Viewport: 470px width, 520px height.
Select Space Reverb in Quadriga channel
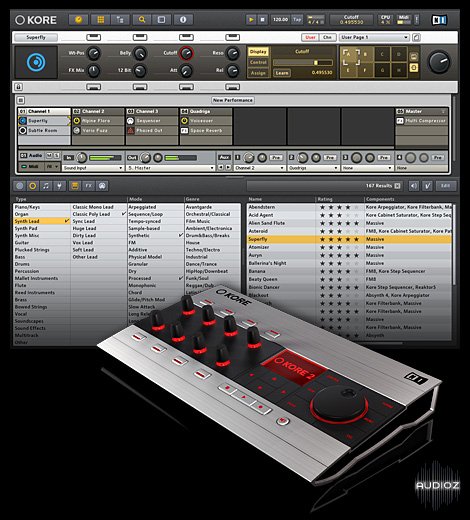pos(206,130)
